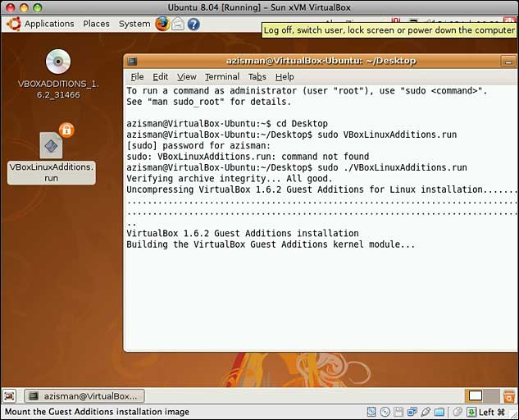Click 'Building the VirtualBox Guest Additions kernel module...' line

(271, 244)
